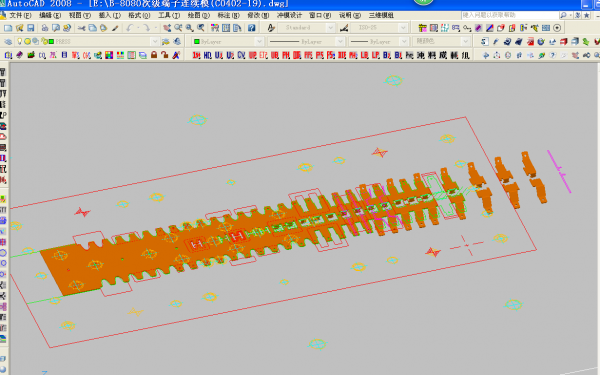Viewport: 600px width, 375px height.
Task: Toggle the layer freeze sun icon
Action: [27, 41]
